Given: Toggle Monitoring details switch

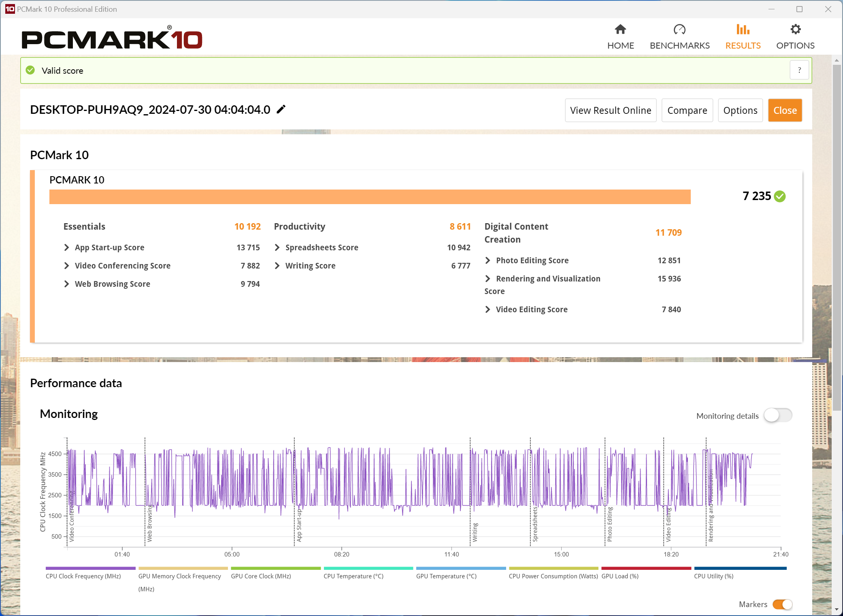Looking at the screenshot, I should [x=778, y=416].
